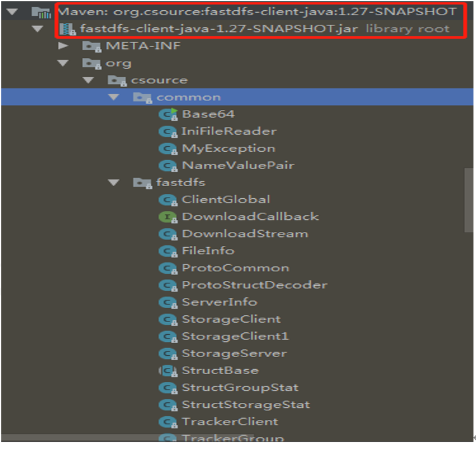Click the csource package folder icon
The image size is (476, 453).
tap(117, 81)
